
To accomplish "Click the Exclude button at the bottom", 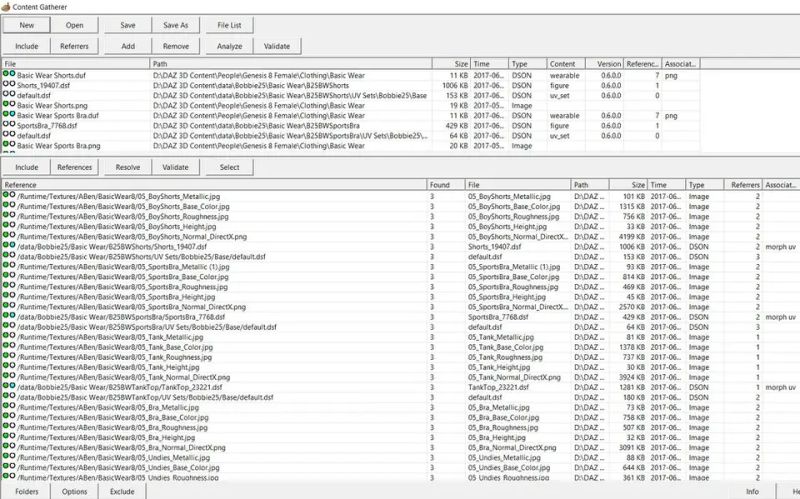I will point(122,491).
